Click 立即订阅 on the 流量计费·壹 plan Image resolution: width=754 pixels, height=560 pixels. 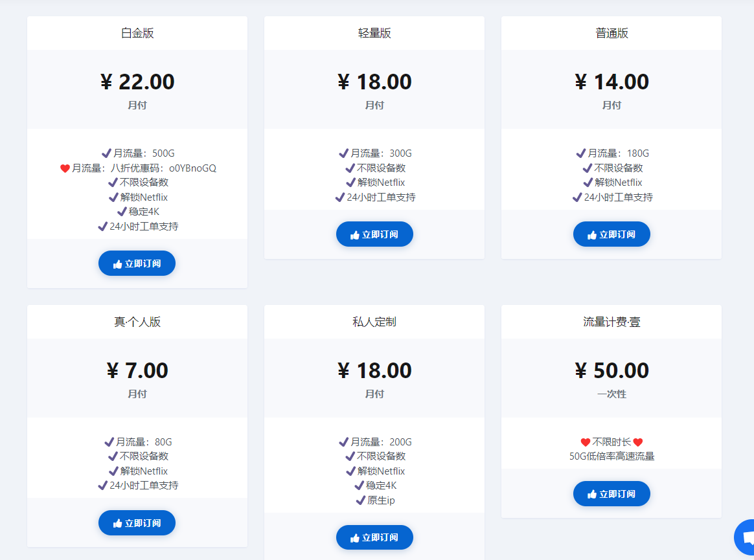pyautogui.click(x=611, y=493)
